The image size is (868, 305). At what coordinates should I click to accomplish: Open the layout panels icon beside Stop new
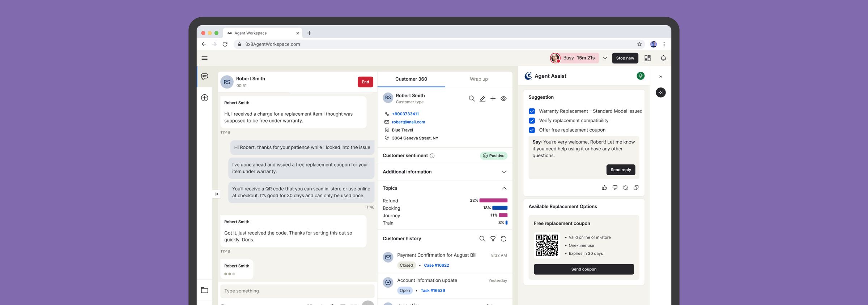coord(647,58)
